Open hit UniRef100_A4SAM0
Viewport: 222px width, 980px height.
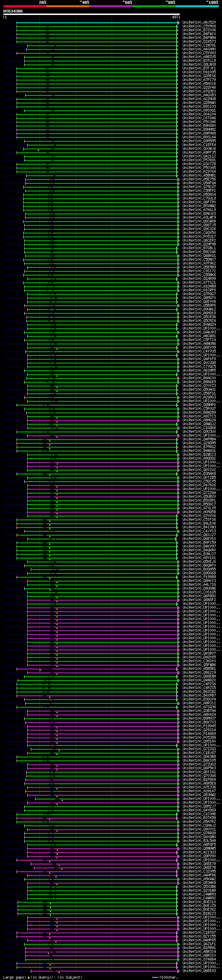pos(199,49)
